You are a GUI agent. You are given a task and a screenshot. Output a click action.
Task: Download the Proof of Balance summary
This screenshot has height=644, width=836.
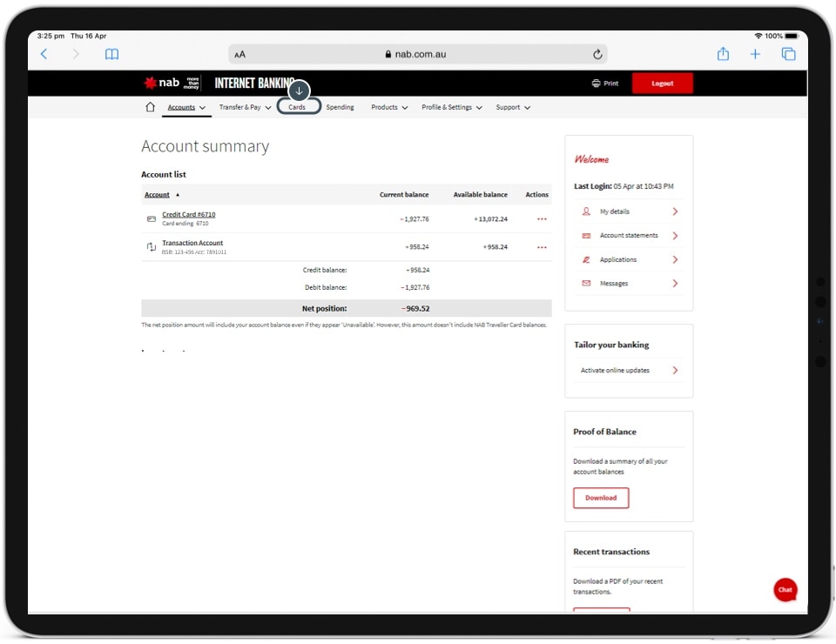click(601, 498)
